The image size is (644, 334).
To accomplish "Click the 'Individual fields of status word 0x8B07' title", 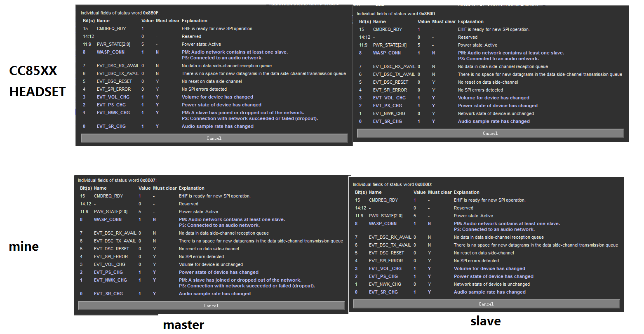I will click(117, 181).
